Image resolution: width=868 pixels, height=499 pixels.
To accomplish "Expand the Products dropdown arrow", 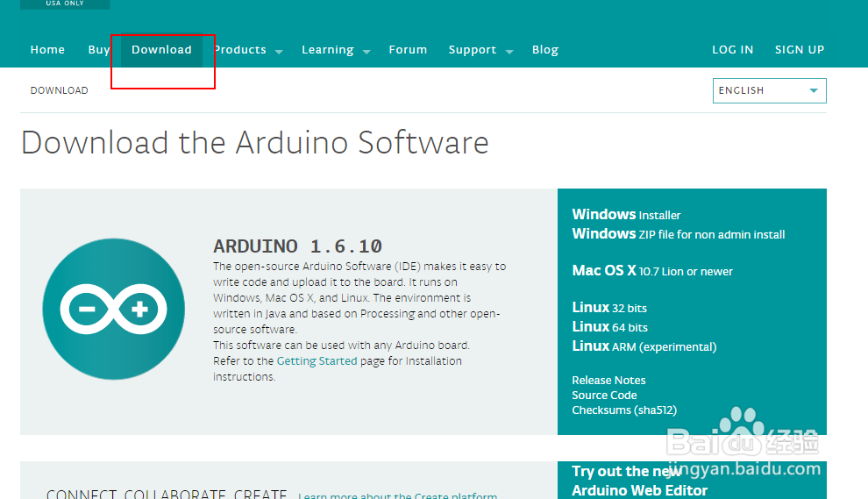I will [x=279, y=52].
